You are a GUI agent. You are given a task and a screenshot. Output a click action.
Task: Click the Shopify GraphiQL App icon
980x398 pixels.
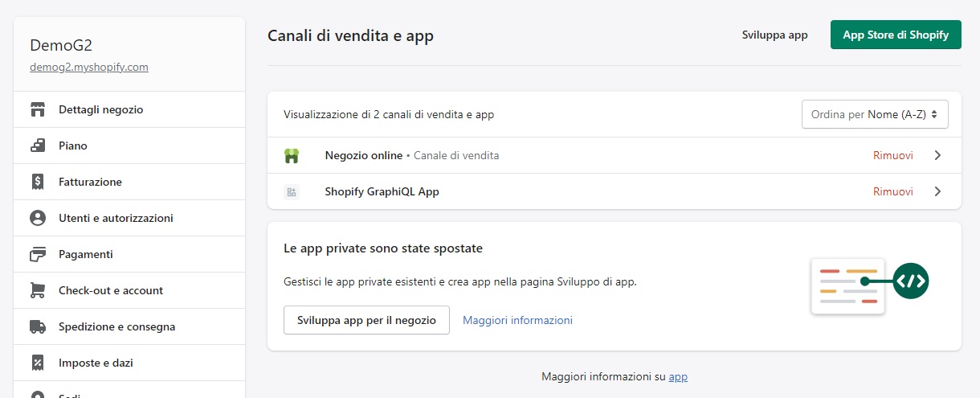tap(292, 191)
